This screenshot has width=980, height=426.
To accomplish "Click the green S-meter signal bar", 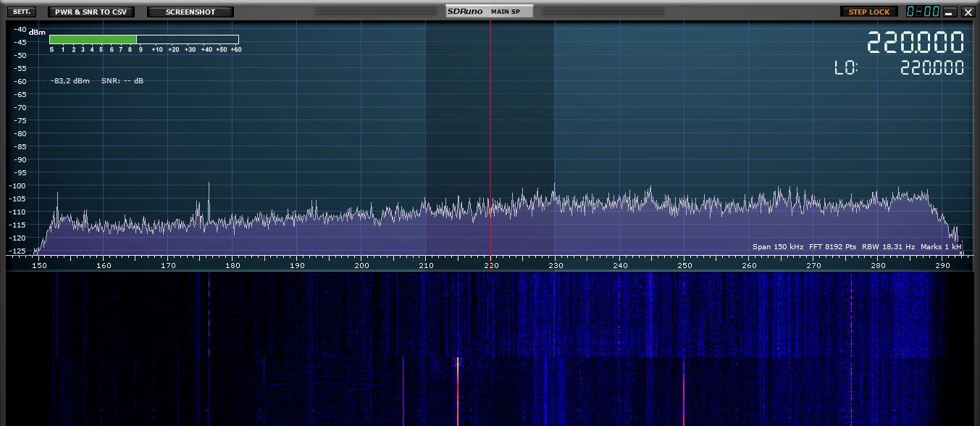I will pyautogui.click(x=93, y=39).
